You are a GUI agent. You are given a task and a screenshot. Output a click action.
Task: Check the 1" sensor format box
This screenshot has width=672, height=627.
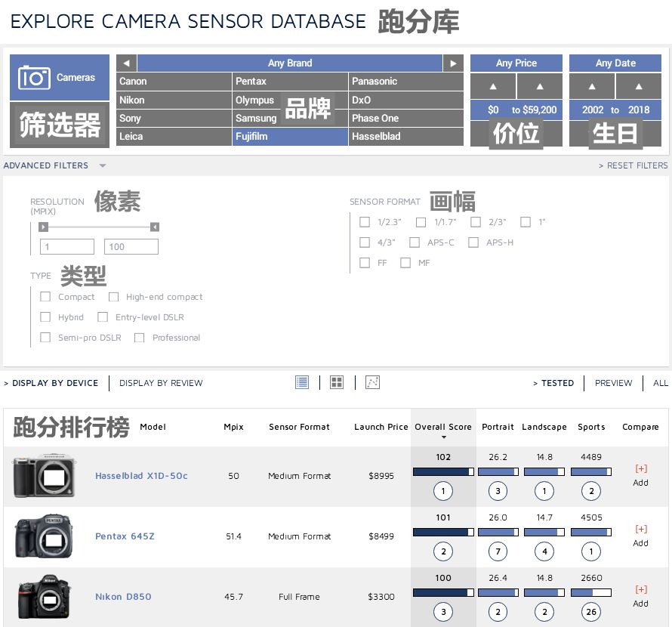(526, 222)
